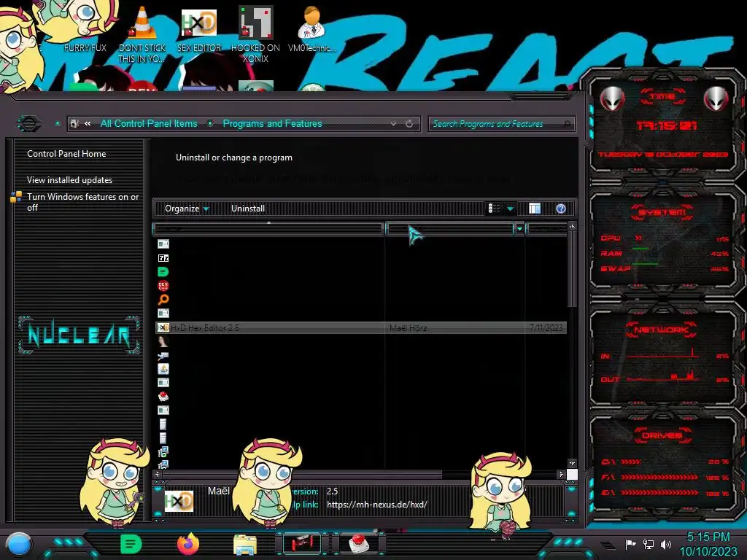The image size is (747, 560).
Task: Go to All Control Panel Items breadcrumb
Action: (x=149, y=123)
